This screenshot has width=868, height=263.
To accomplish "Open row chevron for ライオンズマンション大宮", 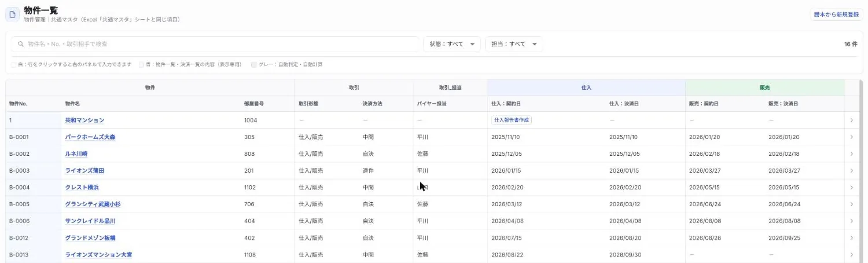I will (851, 255).
